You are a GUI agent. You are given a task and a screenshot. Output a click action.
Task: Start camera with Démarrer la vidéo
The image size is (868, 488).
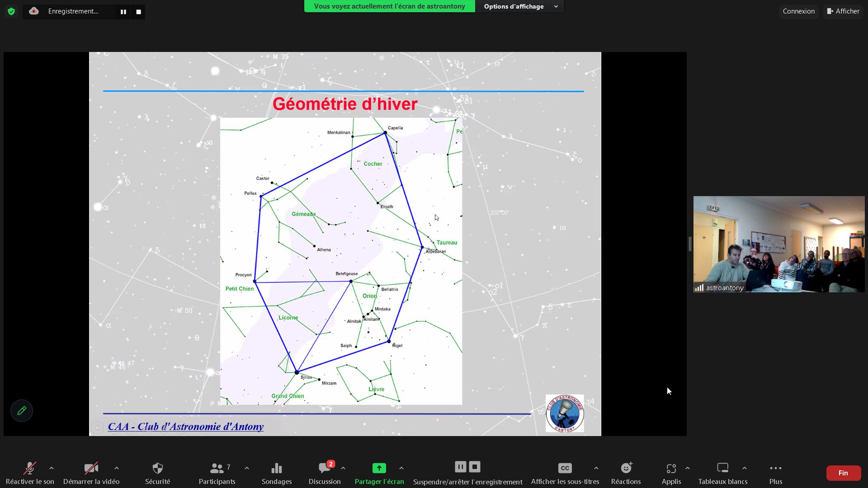(91, 473)
